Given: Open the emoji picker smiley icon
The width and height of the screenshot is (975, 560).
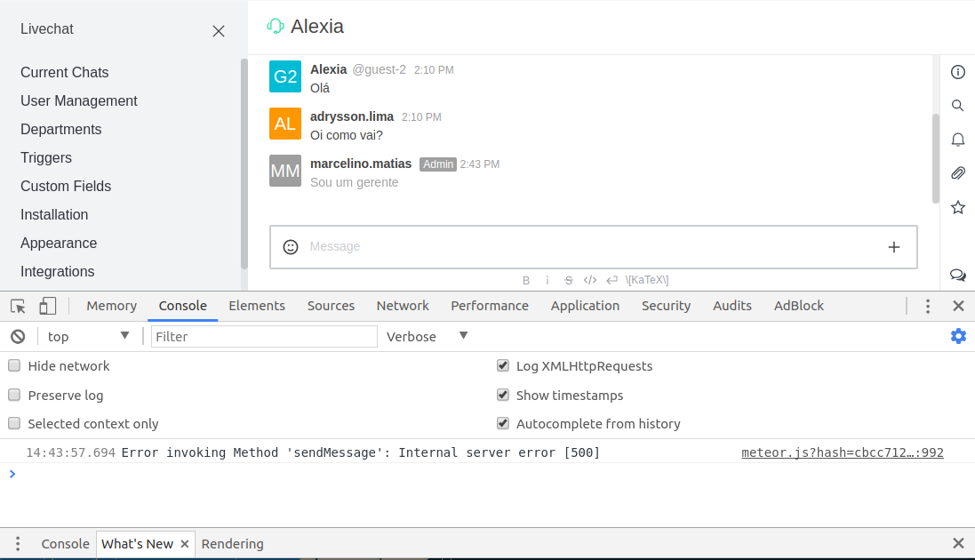Looking at the screenshot, I should [x=291, y=247].
